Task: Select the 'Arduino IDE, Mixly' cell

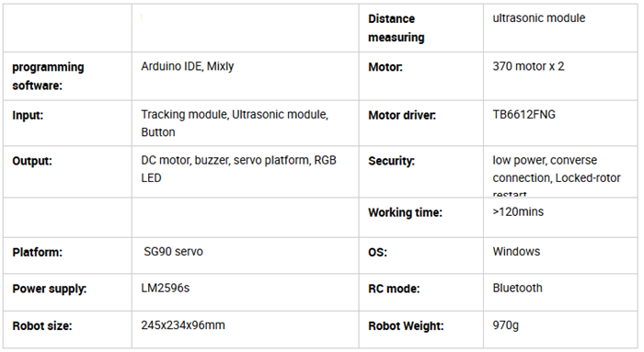Action: (246, 76)
